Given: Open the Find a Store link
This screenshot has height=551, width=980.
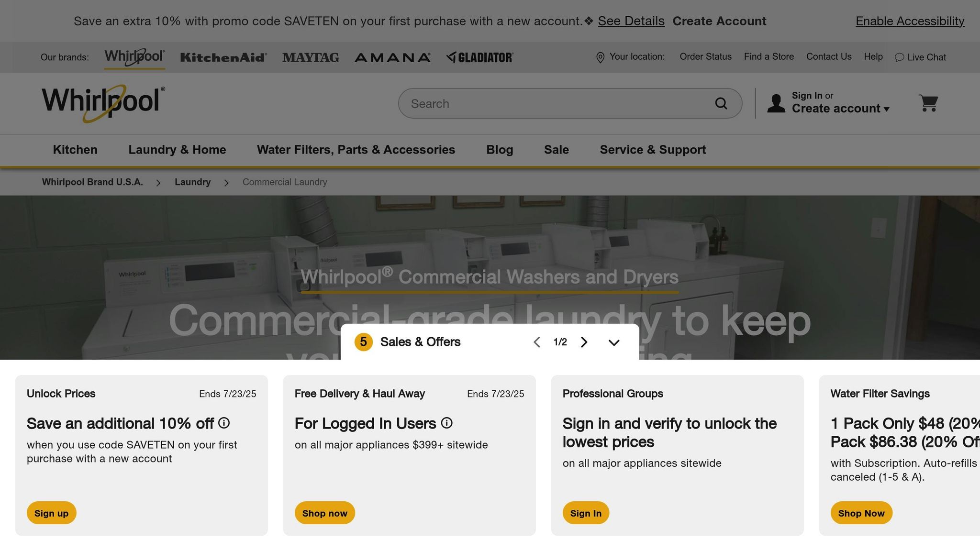Looking at the screenshot, I should [x=768, y=56].
